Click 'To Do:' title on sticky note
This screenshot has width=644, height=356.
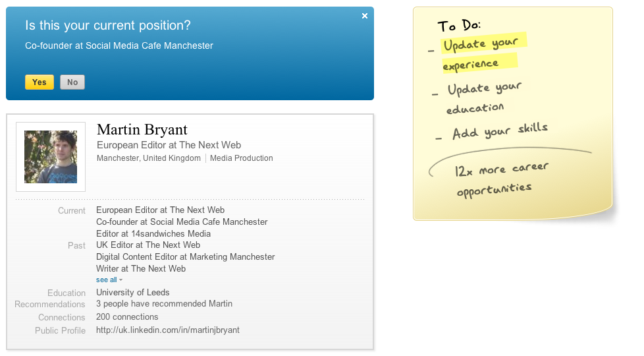click(459, 26)
